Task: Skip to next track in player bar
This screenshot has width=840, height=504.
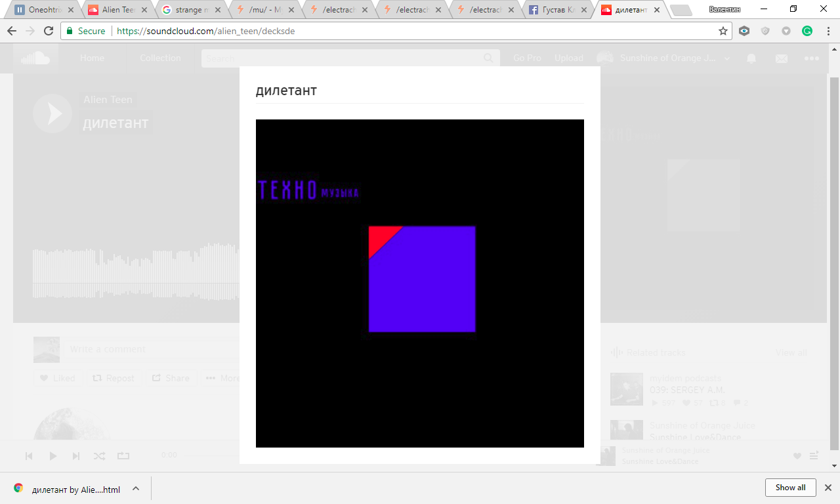Action: (76, 455)
